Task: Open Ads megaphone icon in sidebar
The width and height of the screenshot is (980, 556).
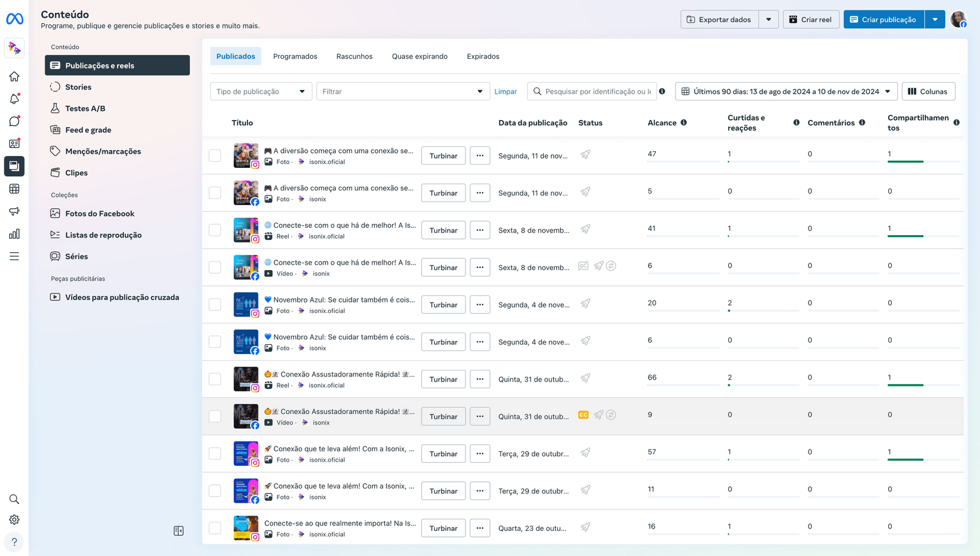Action: click(x=14, y=211)
